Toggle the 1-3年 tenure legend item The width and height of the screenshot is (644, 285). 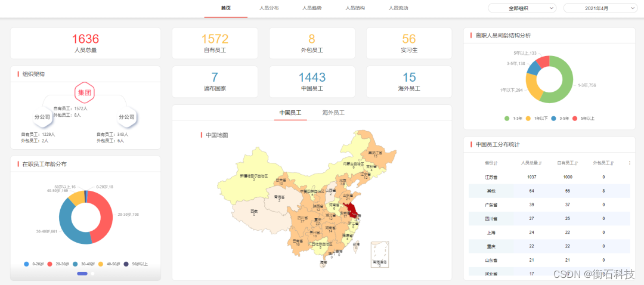coord(513,118)
